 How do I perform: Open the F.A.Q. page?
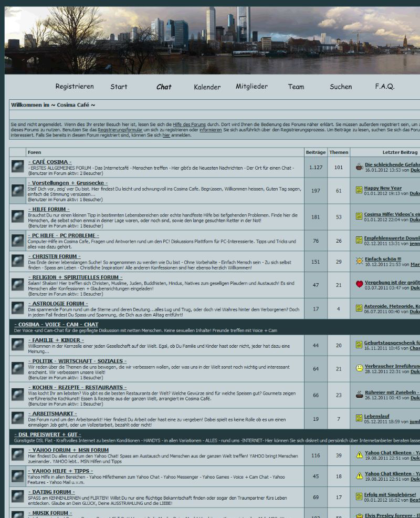[x=385, y=87]
